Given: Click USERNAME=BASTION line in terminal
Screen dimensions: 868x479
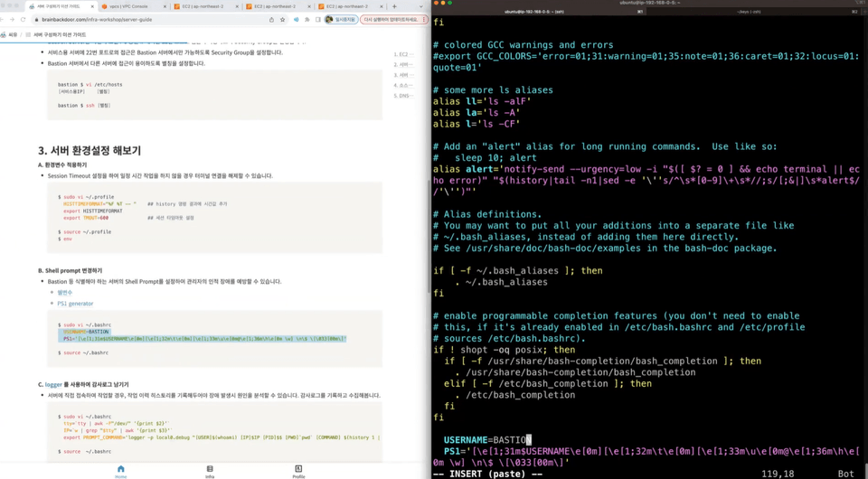Looking at the screenshot, I should 487,440.
